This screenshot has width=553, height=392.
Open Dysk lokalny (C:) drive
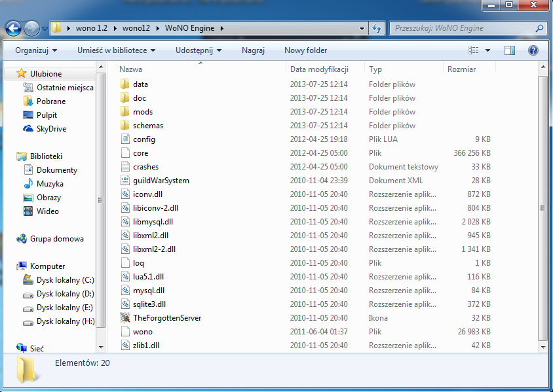[x=66, y=280]
